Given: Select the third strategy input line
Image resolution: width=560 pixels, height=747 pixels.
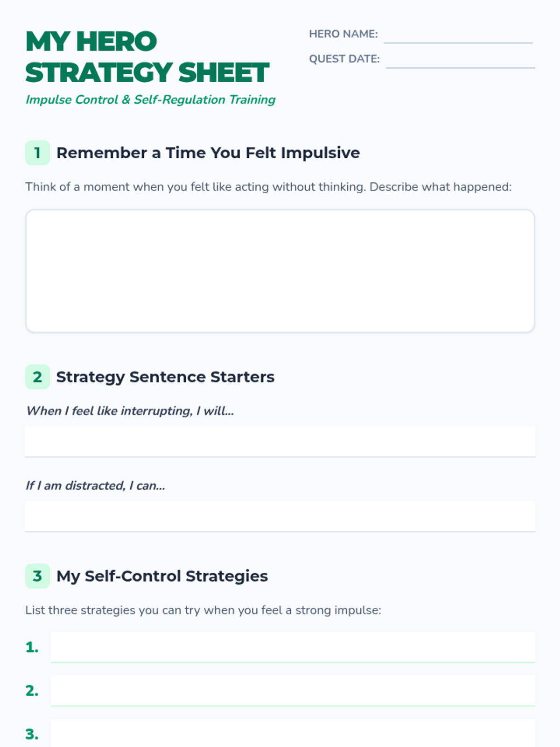Looking at the screenshot, I should (x=293, y=734).
